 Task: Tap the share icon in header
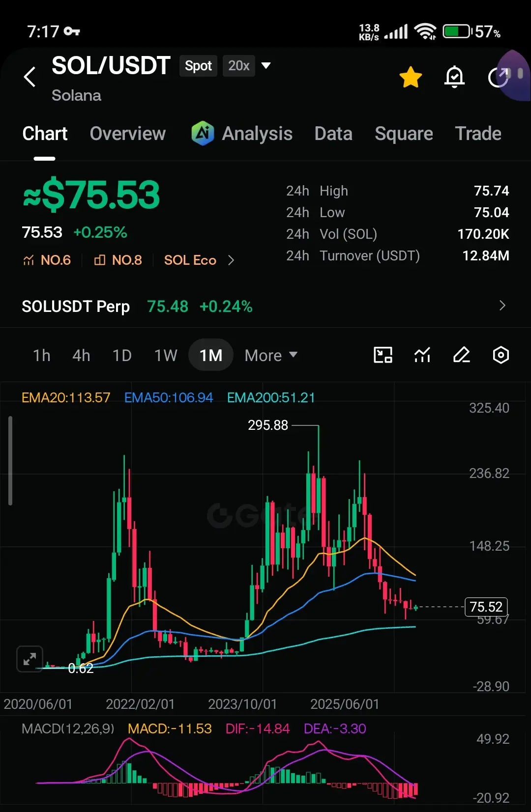(x=498, y=77)
